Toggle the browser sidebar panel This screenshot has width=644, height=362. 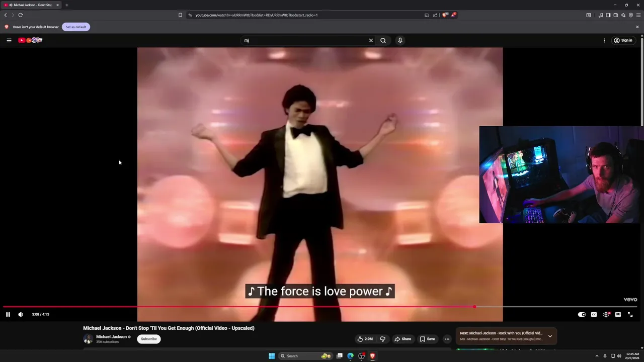(608, 15)
